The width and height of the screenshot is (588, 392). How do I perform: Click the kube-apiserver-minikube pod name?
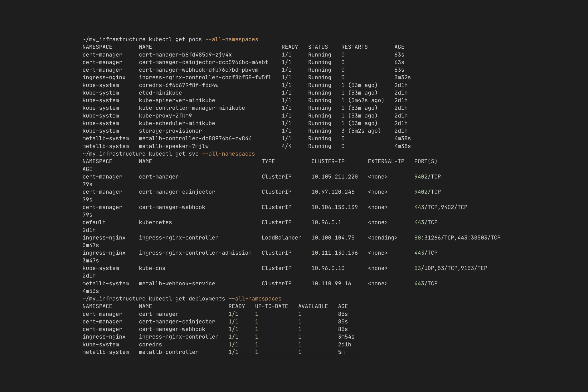[x=177, y=100]
